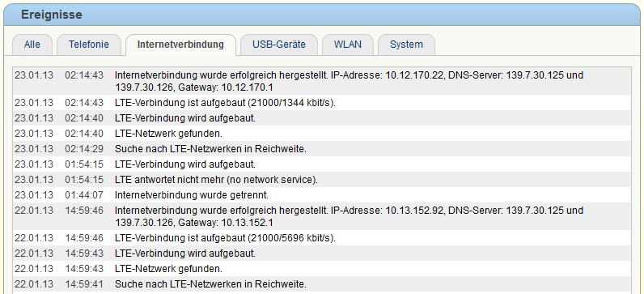Image resolution: width=644 pixels, height=294 pixels.
Task: Click the LTE antwortet nicht mehr entry
Action: [322, 180]
